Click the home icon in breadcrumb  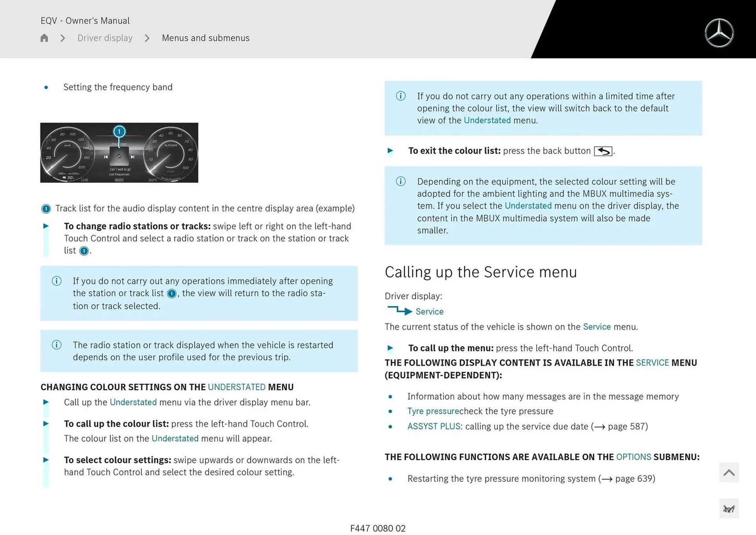(44, 38)
